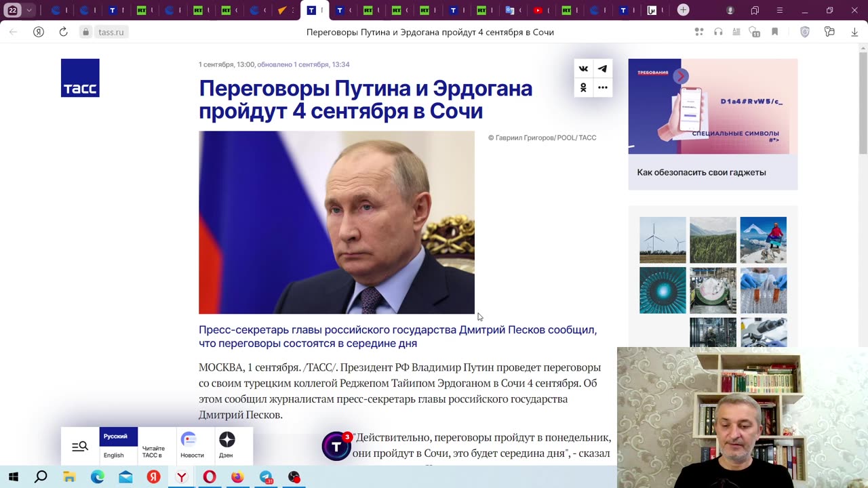This screenshot has width=868, height=488.
Task: Open iceberg and person thumbnail
Action: click(x=764, y=240)
